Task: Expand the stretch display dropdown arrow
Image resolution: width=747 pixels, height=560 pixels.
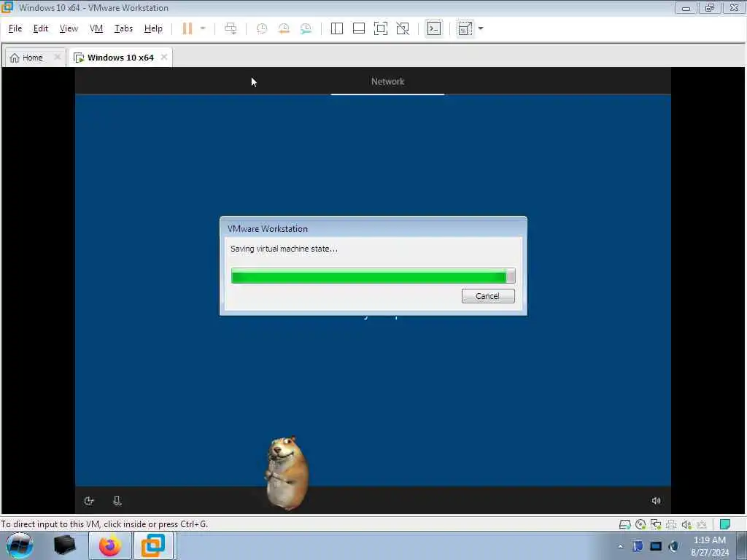Action: click(x=481, y=28)
